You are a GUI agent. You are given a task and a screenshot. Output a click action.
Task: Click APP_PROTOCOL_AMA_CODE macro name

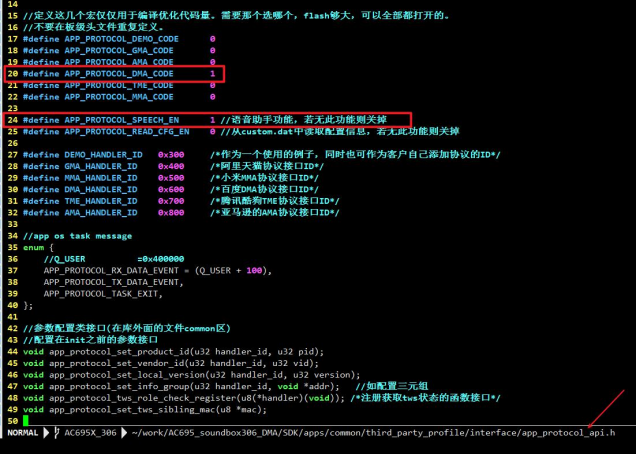tap(119, 62)
